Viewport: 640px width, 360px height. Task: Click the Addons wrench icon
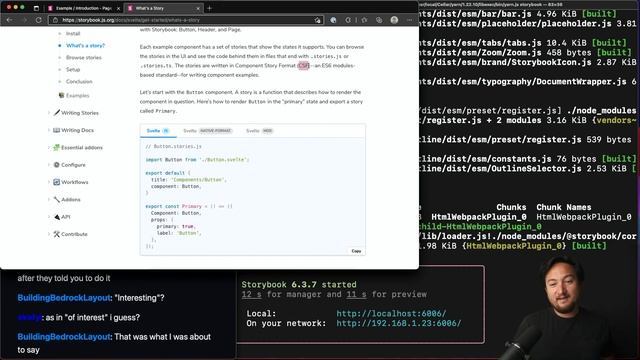tap(57, 200)
